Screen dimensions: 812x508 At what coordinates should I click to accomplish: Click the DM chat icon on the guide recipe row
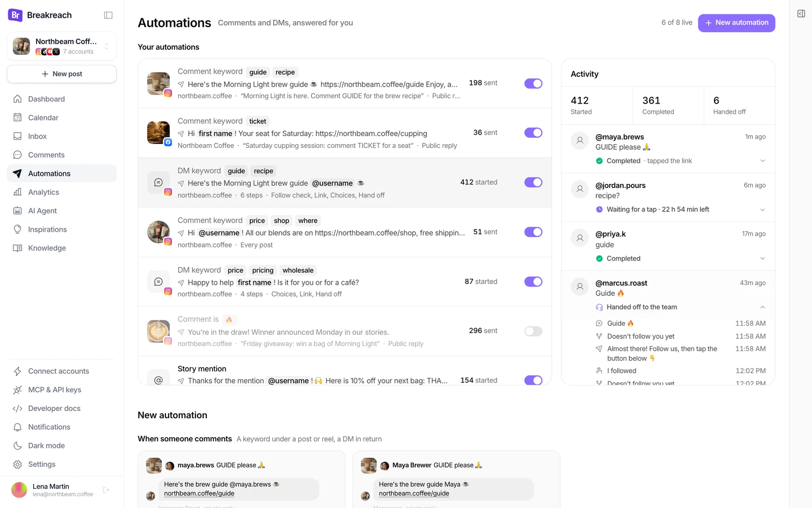[158, 182]
